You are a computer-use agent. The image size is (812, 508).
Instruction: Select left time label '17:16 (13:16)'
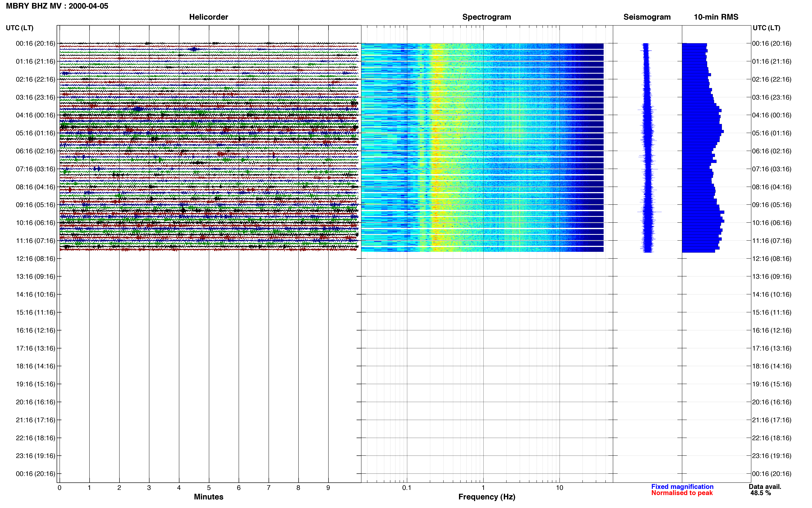pos(36,348)
